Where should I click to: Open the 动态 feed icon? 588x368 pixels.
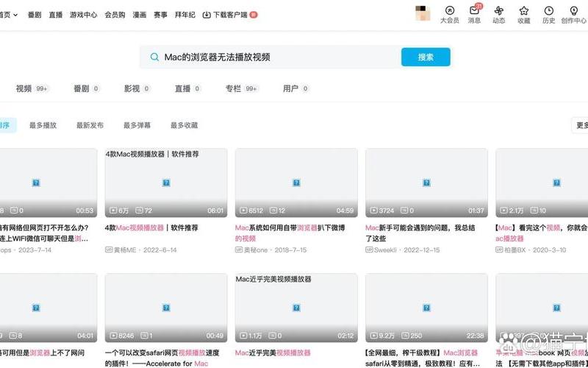click(499, 10)
